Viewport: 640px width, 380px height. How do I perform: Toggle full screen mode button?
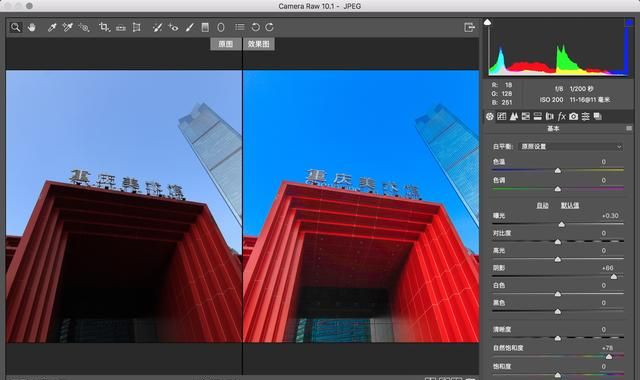(469, 27)
